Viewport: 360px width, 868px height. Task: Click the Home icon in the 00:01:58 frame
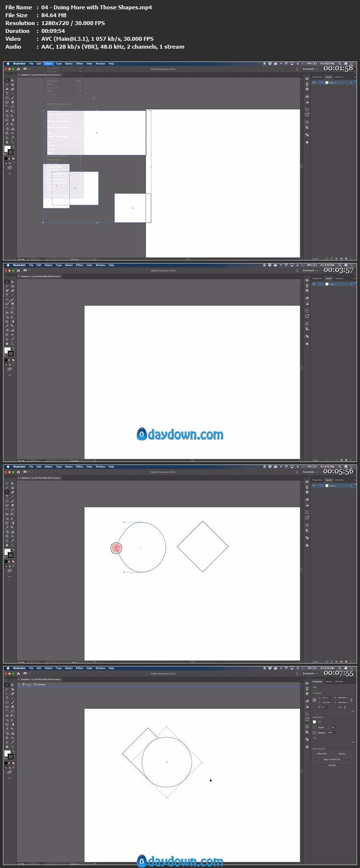[x=18, y=69]
